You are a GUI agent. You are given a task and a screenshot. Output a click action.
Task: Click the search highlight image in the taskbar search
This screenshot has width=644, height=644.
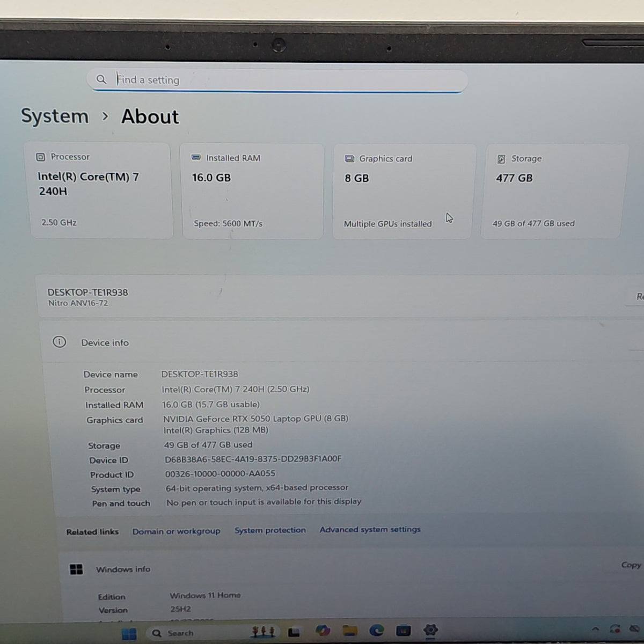click(263, 632)
